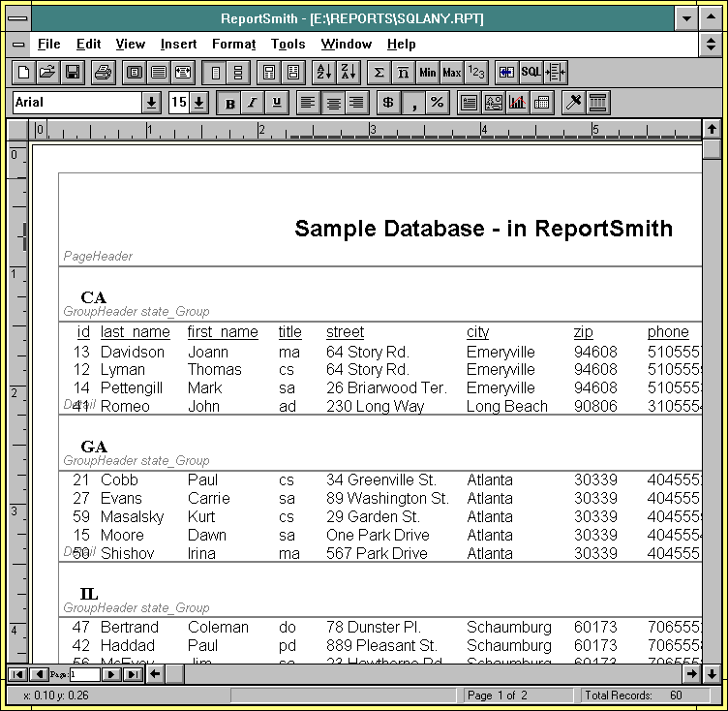Create a new report with the blank page icon
The image size is (728, 711).
point(23,73)
